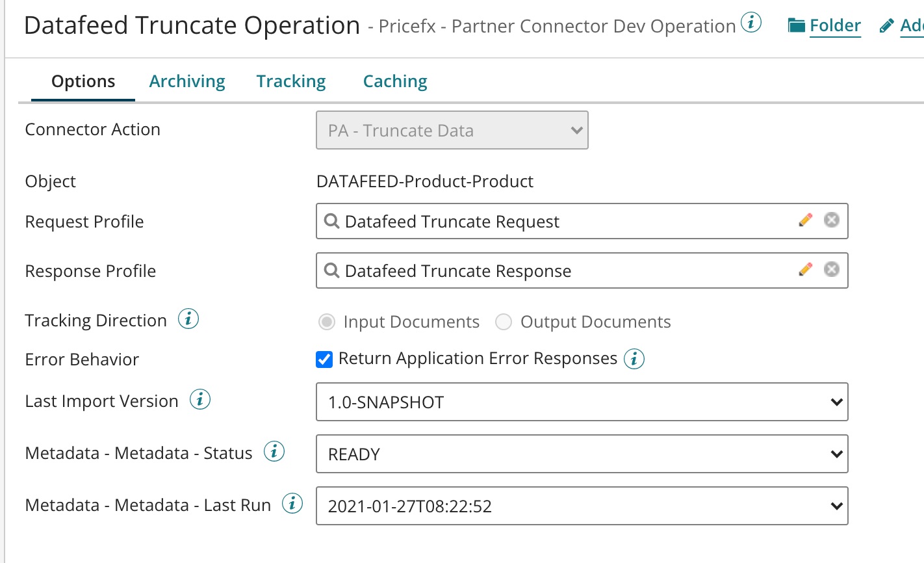Click the info icon beside the operation title

tap(751, 24)
